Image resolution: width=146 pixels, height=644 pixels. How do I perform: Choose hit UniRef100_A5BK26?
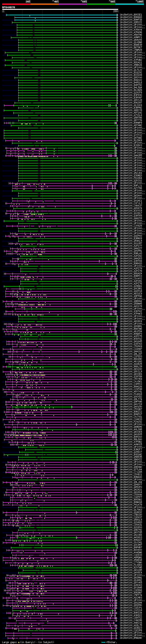[131, 65]
